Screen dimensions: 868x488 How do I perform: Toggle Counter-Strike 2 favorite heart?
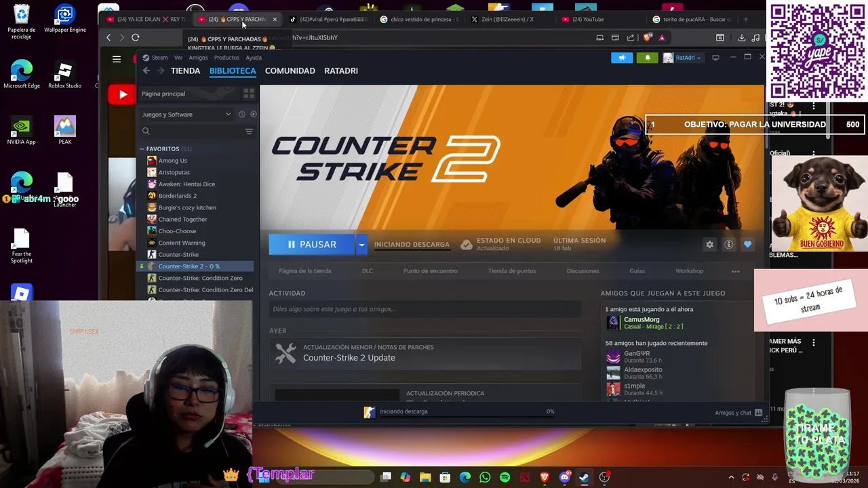coord(747,245)
